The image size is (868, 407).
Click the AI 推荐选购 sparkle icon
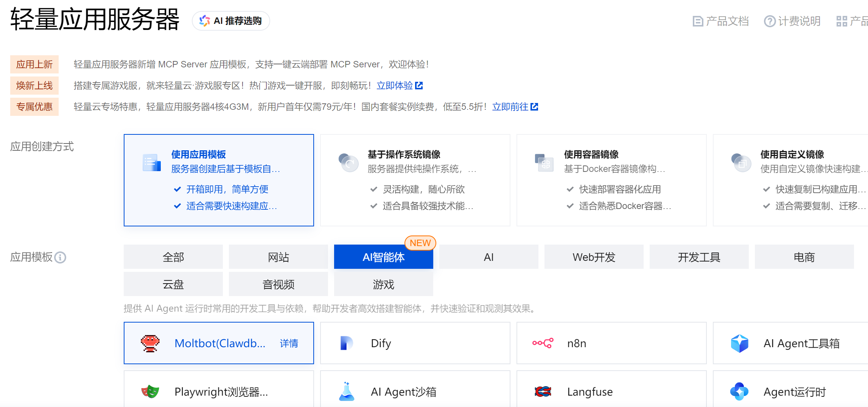(x=205, y=21)
